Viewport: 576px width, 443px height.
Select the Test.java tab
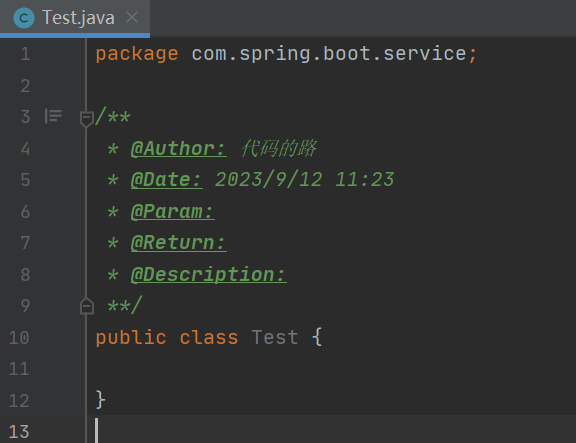[75, 18]
